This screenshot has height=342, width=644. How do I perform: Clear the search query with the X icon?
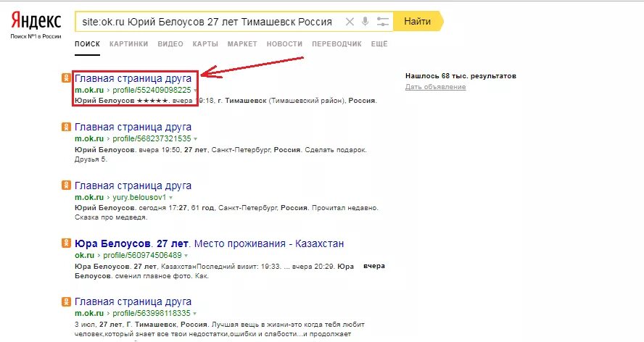(x=350, y=22)
